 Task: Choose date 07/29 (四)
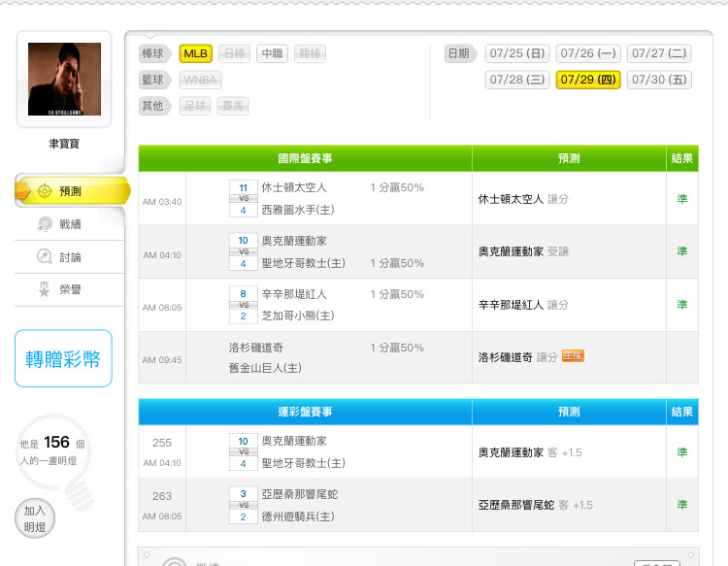pyautogui.click(x=588, y=80)
